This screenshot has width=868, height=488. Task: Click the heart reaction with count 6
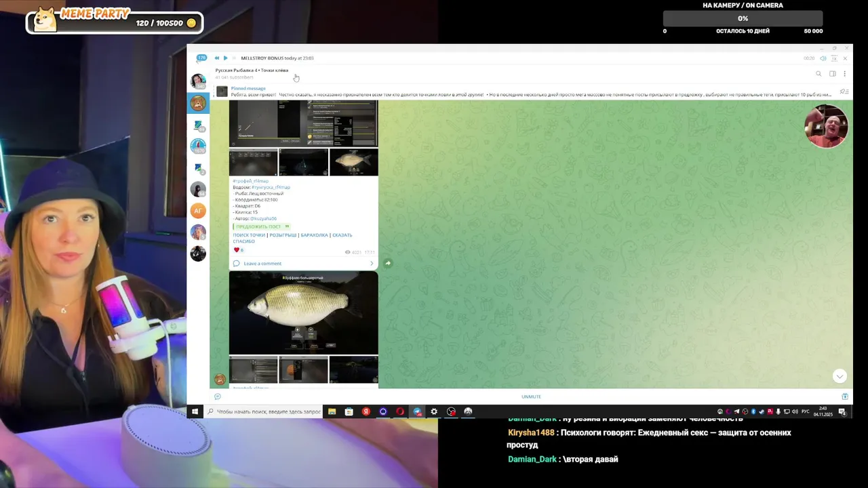[239, 250]
